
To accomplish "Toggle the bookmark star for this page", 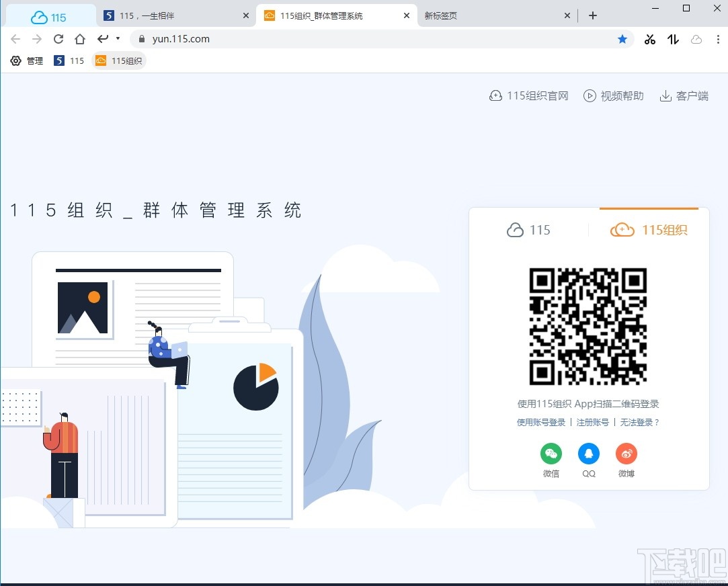I will tap(622, 39).
